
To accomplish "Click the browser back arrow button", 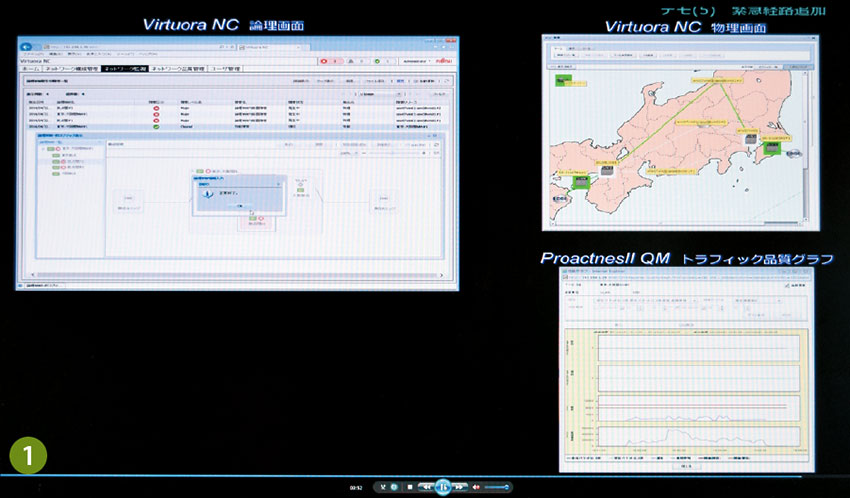I will click(27, 47).
